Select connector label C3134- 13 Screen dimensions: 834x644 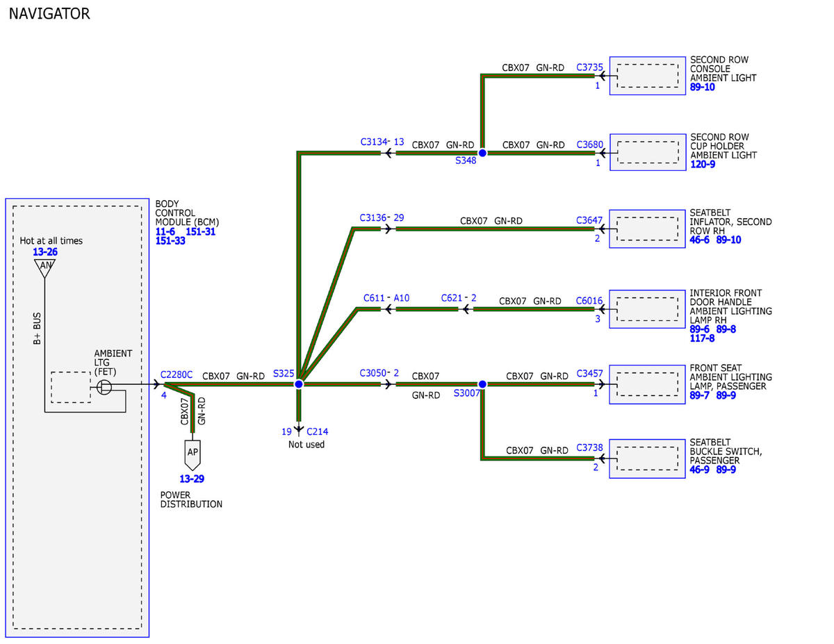(x=382, y=142)
